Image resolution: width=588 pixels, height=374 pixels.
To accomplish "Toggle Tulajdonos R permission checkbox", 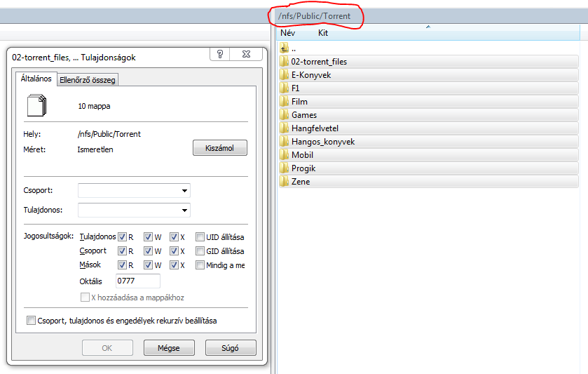I will 122,237.
